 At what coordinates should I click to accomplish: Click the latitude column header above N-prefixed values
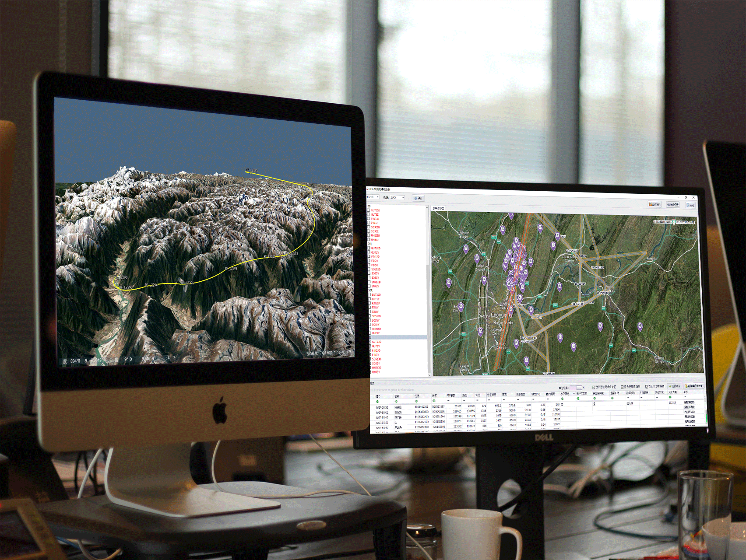coord(438,396)
